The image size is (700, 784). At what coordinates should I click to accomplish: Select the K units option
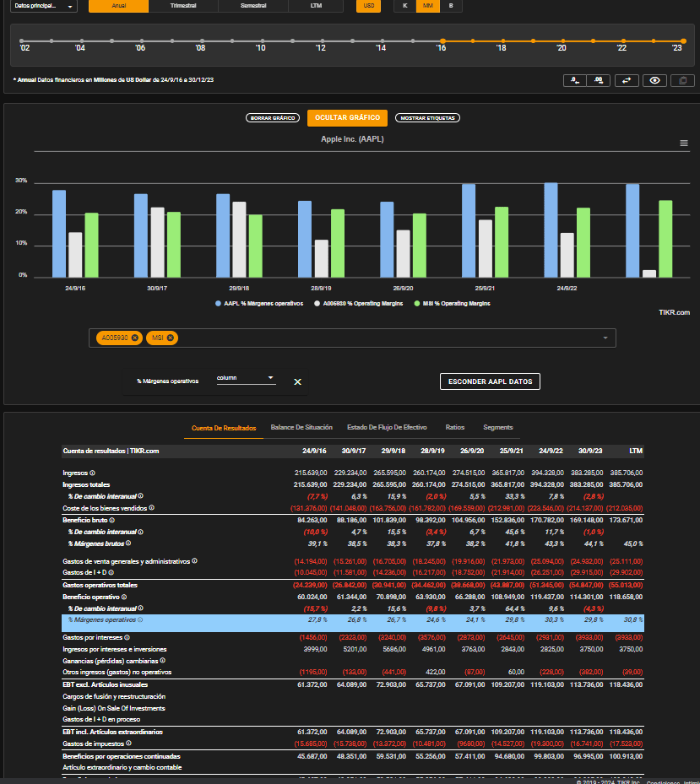404,6
